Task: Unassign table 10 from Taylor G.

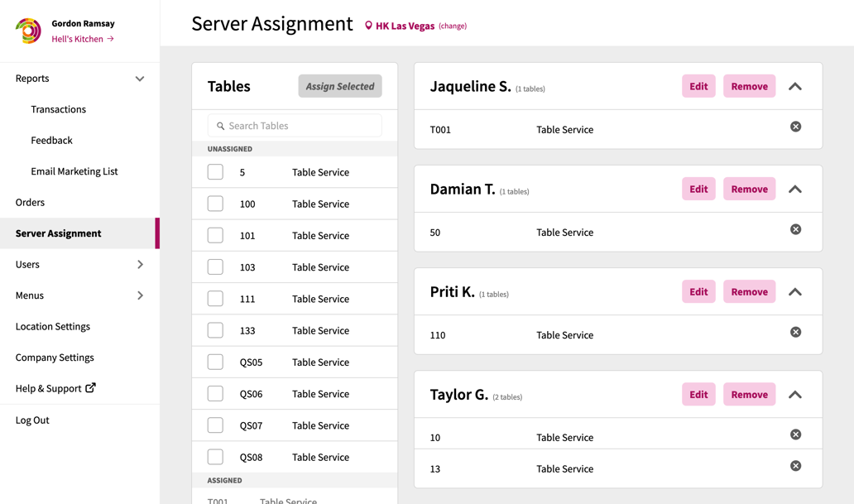Action: click(795, 434)
